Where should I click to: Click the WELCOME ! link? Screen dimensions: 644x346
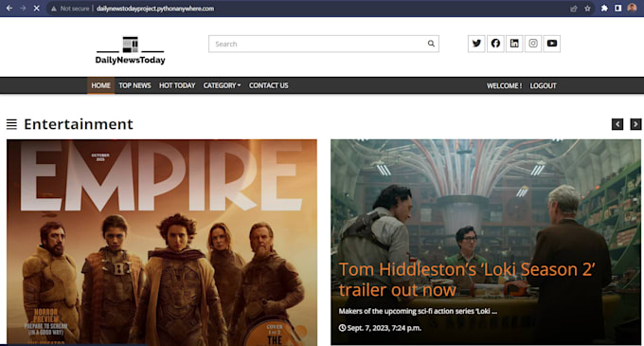[x=505, y=86]
